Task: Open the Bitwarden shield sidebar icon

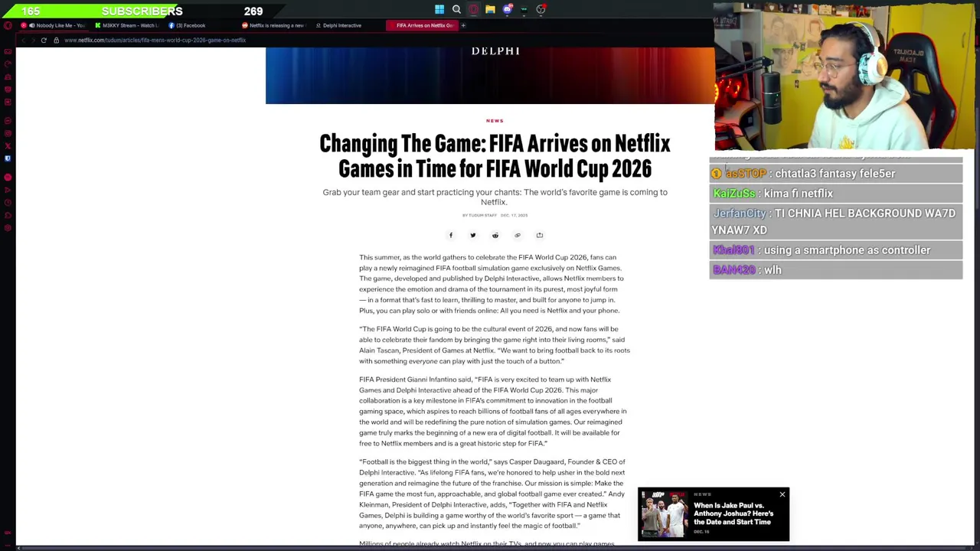Action: click(x=8, y=158)
